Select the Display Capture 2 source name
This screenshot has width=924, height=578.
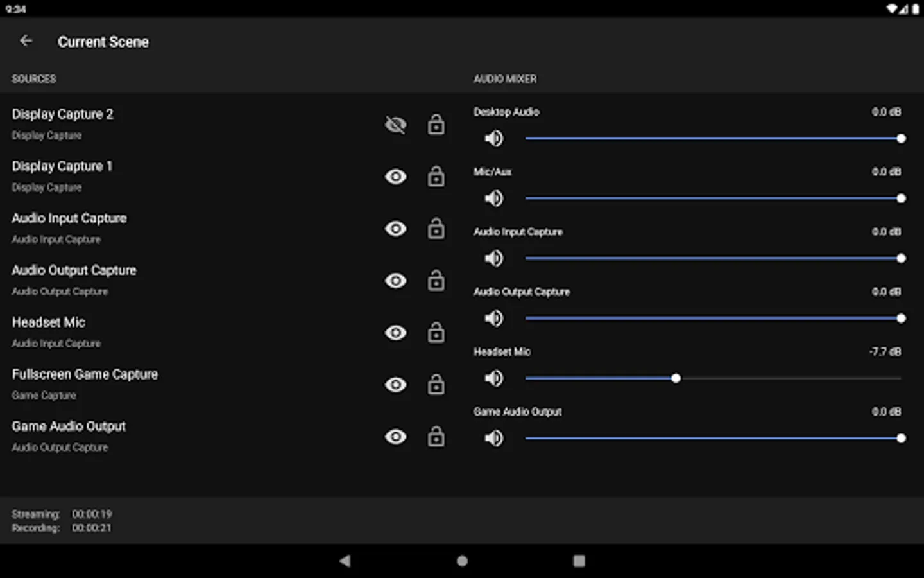pos(62,114)
